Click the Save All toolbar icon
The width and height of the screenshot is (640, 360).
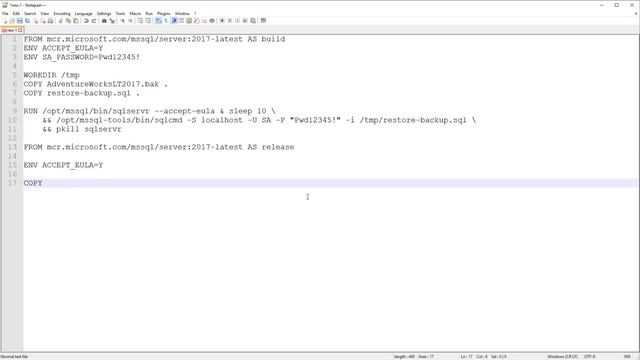pyautogui.click(x=27, y=20)
